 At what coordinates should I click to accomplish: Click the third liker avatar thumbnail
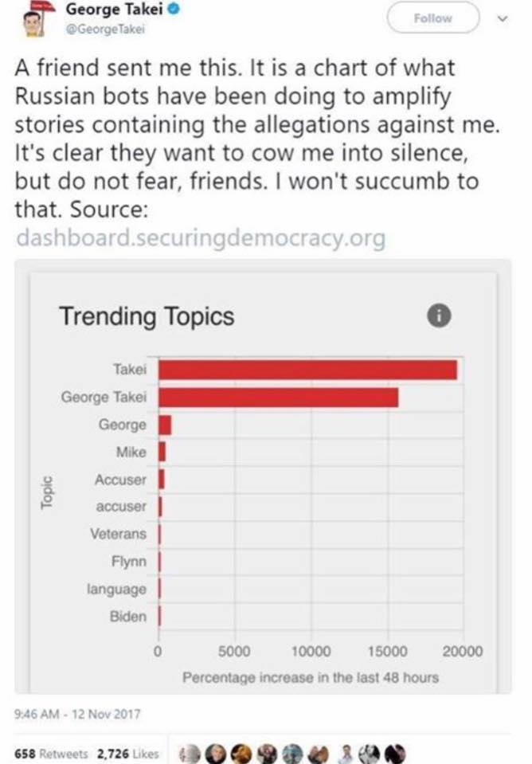tap(241, 754)
